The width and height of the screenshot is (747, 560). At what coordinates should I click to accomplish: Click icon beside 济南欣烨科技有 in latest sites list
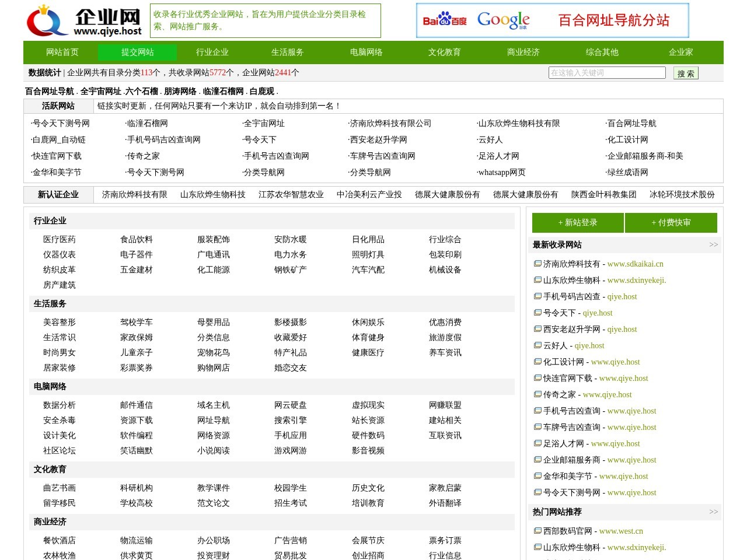coord(537,264)
